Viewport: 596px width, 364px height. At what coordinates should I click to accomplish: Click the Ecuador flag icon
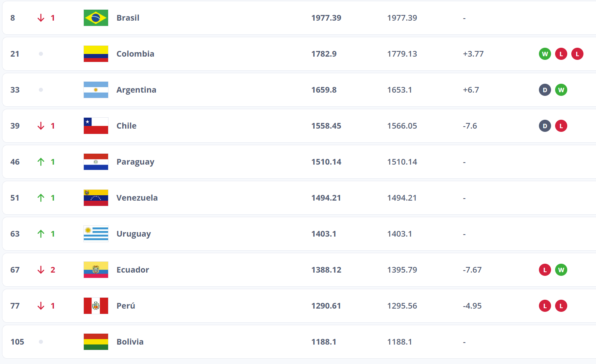96,270
